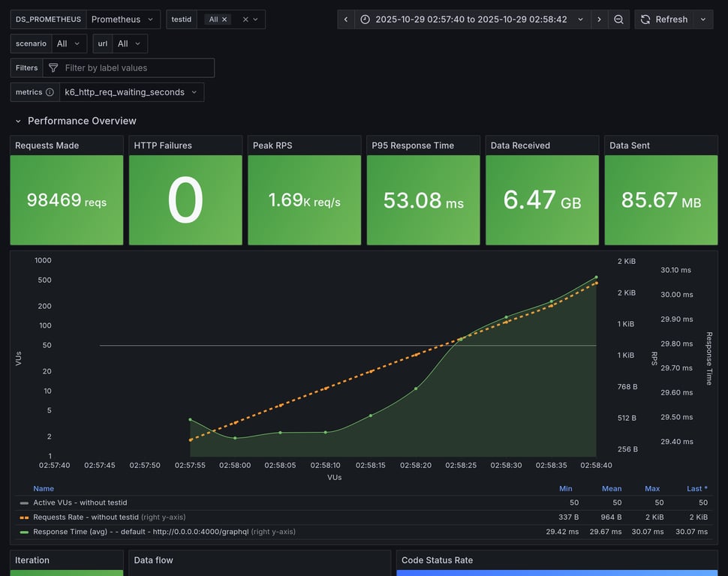Open the DS_PROMETHEUS data source dropdown
This screenshot has width=728, height=576.
(123, 19)
